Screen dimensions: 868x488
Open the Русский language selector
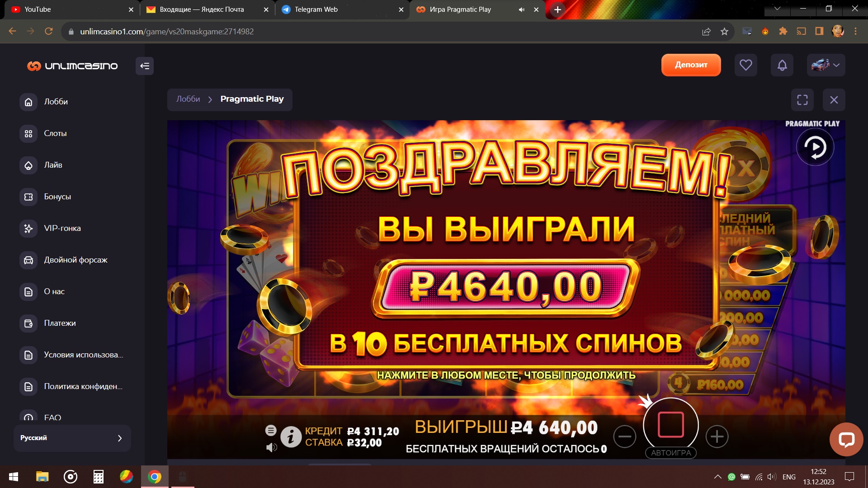(x=72, y=438)
